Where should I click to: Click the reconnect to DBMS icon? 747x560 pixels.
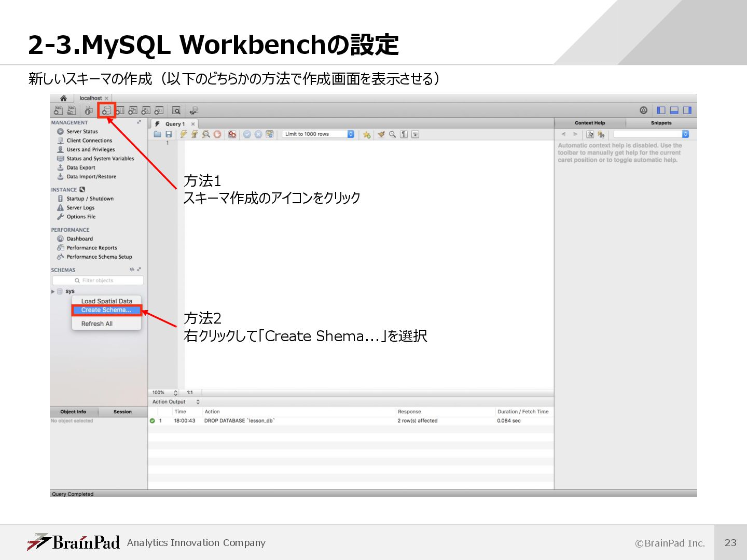(193, 110)
